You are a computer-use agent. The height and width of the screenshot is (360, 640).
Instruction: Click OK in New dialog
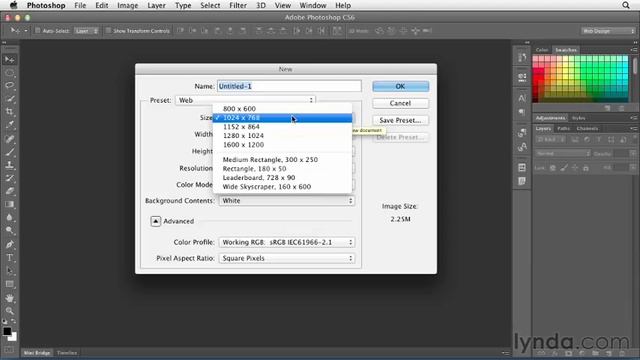pyautogui.click(x=400, y=86)
